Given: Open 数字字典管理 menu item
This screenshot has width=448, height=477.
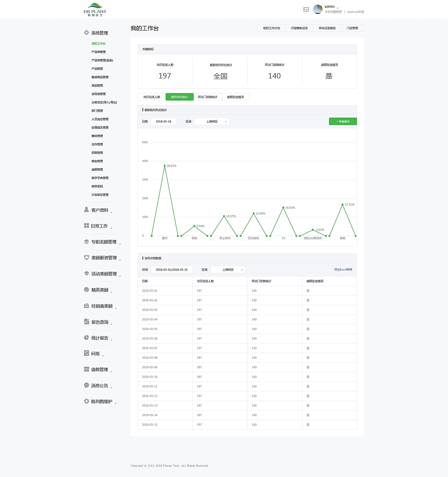Looking at the screenshot, I should point(100,178).
